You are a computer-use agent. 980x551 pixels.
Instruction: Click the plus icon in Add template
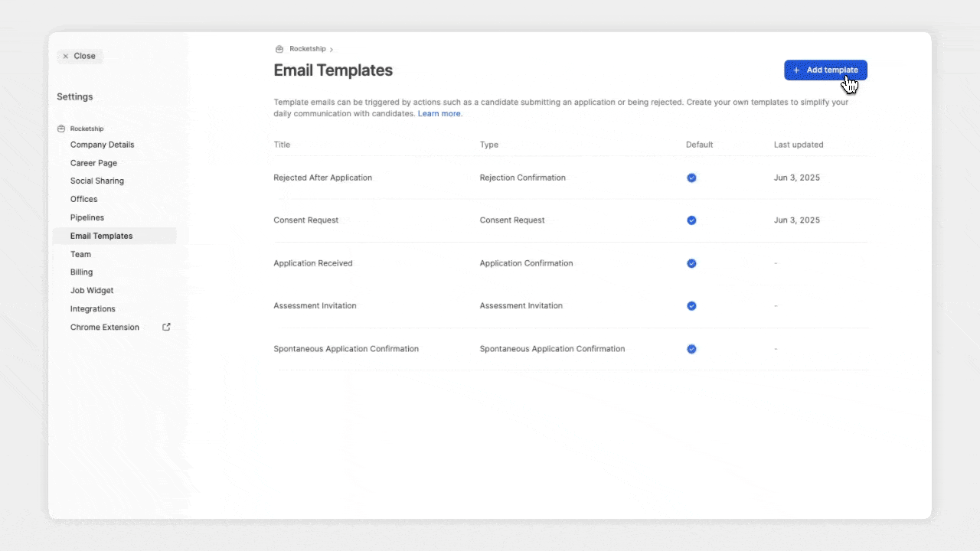(x=796, y=70)
